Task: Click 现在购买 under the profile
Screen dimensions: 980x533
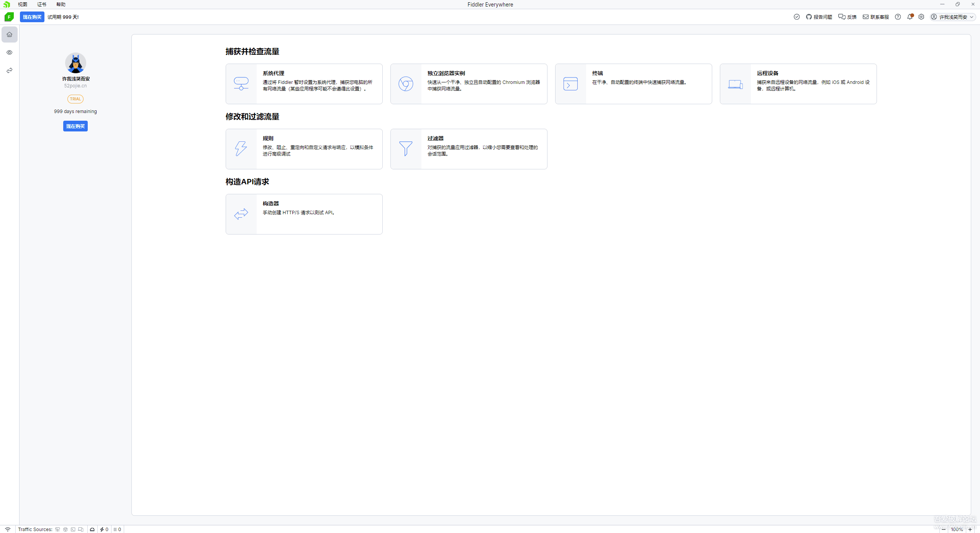Action: 75,126
